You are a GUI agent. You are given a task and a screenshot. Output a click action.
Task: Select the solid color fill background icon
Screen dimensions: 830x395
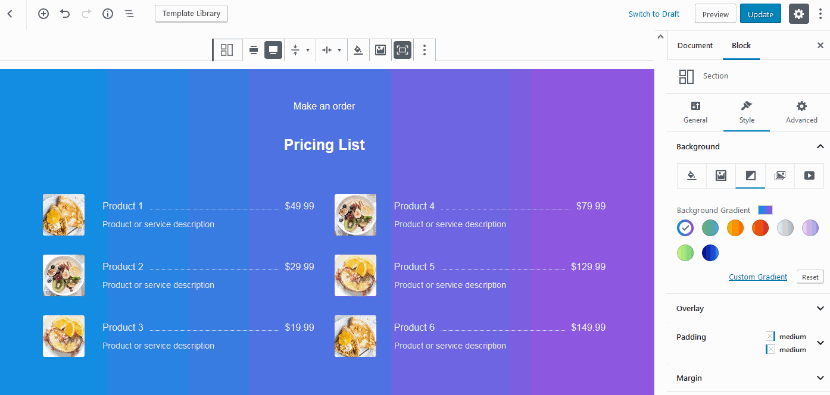pyautogui.click(x=691, y=176)
